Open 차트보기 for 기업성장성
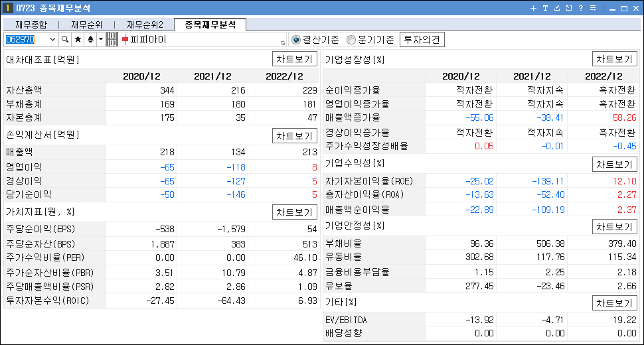The image size is (644, 345). pyautogui.click(x=614, y=59)
